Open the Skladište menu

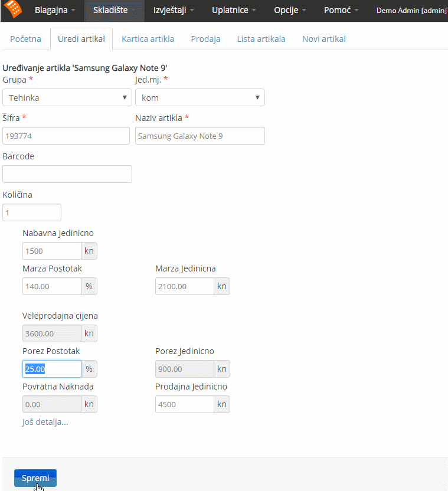(x=115, y=11)
